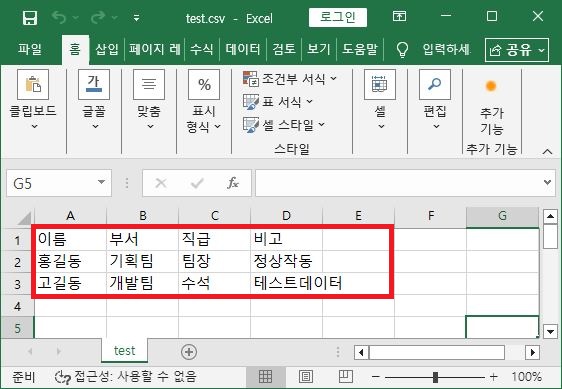The width and height of the screenshot is (562, 389).
Task: Click inside the formula bar input
Action: pos(398,183)
